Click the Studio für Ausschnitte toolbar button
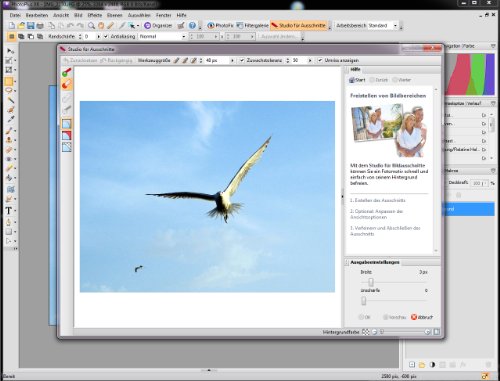 [299, 26]
